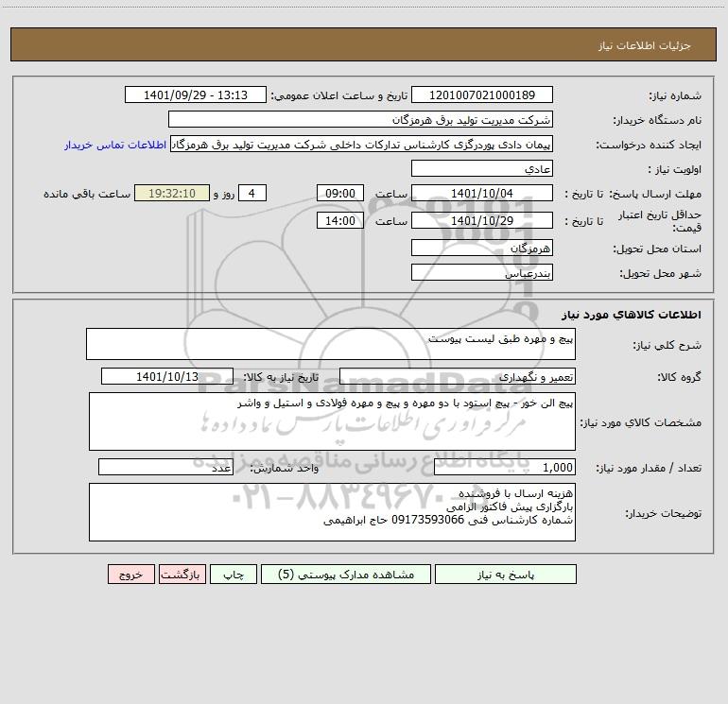Click the label گروه کالا
This screenshot has height=704, width=728.
679,377
